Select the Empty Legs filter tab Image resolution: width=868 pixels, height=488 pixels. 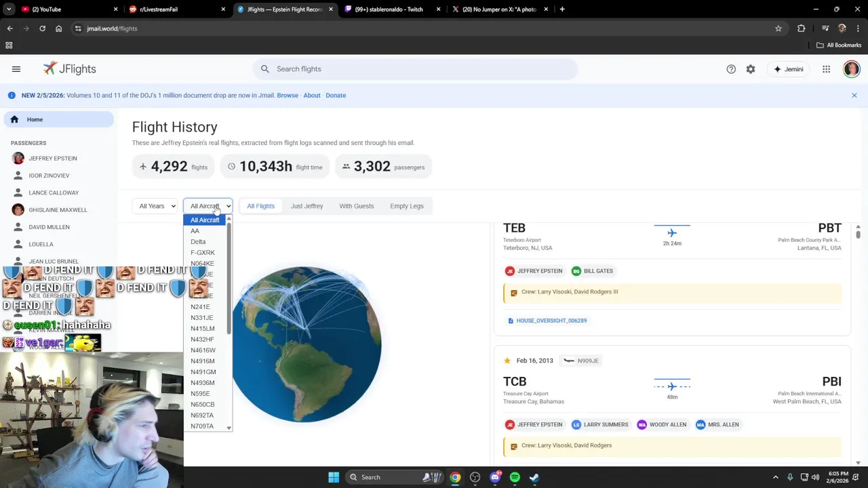pyautogui.click(x=407, y=206)
